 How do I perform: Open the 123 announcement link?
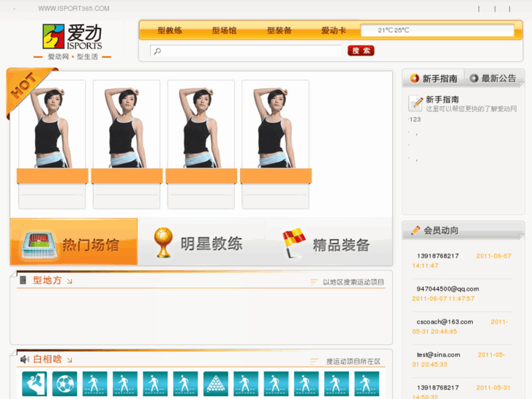click(416, 119)
